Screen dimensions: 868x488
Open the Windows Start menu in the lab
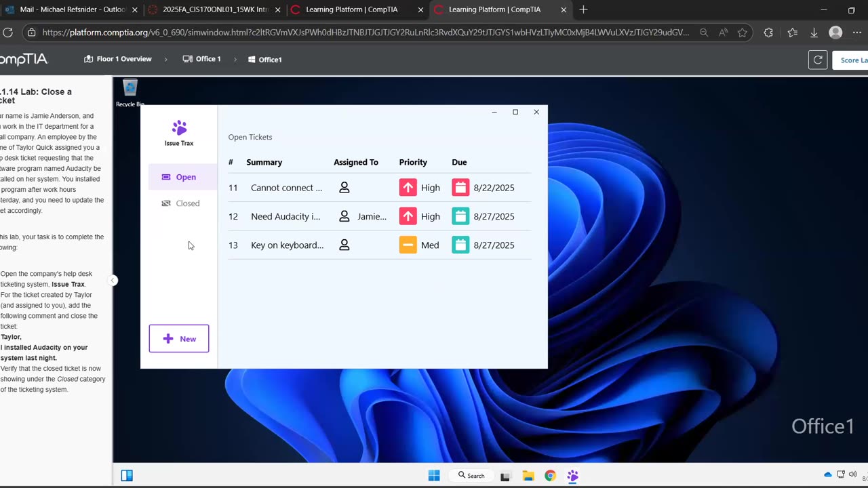pos(434,476)
